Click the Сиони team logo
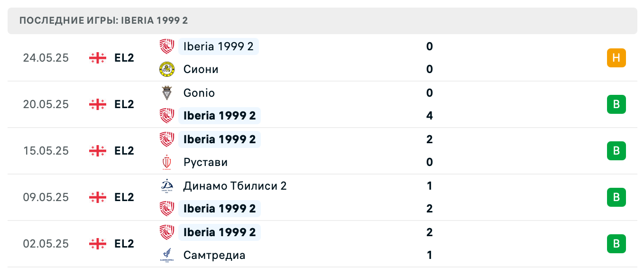The height and width of the screenshot is (276, 644). coord(166,69)
